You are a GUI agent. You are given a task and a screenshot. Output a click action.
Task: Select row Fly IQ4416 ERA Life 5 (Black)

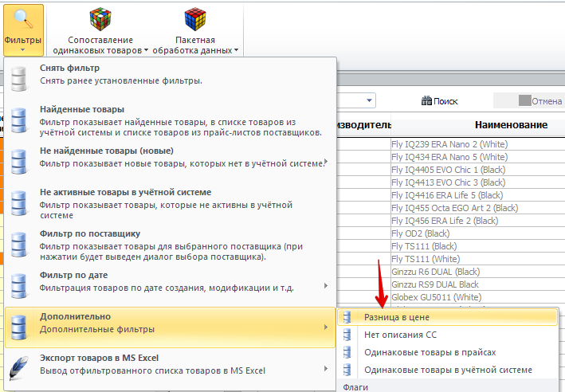coord(447,195)
